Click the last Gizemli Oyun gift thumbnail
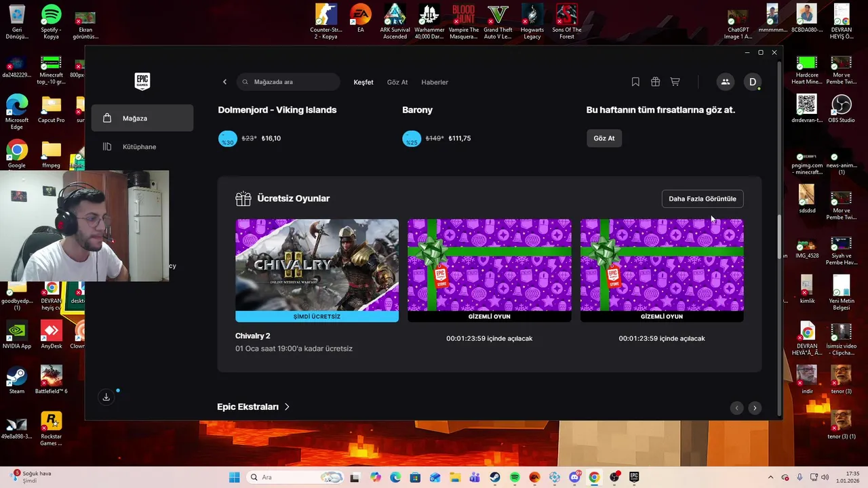The image size is (868, 488). click(662, 265)
